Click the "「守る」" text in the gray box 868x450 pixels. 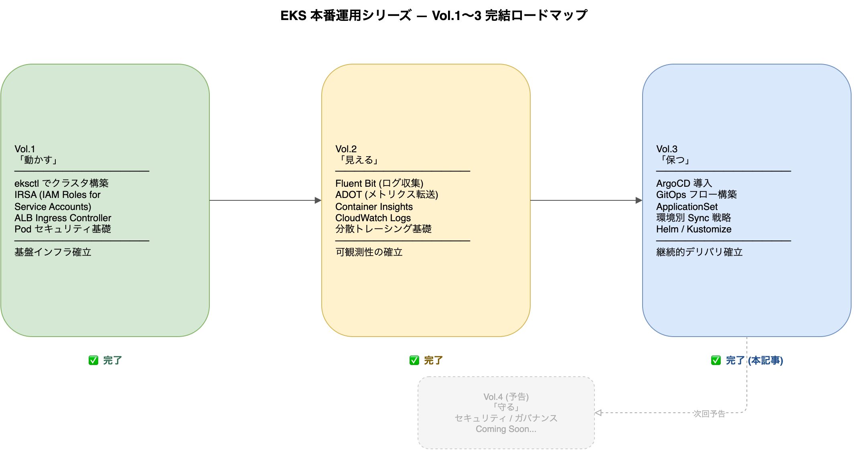click(506, 407)
